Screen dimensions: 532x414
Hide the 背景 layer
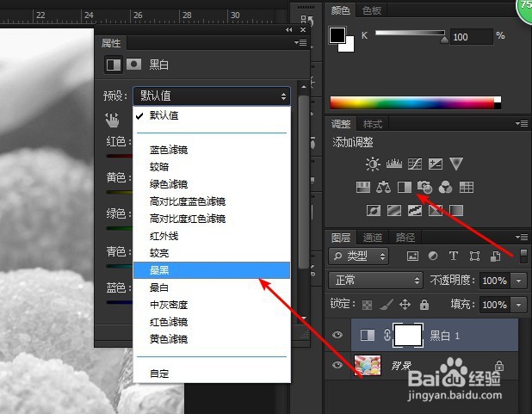337,365
